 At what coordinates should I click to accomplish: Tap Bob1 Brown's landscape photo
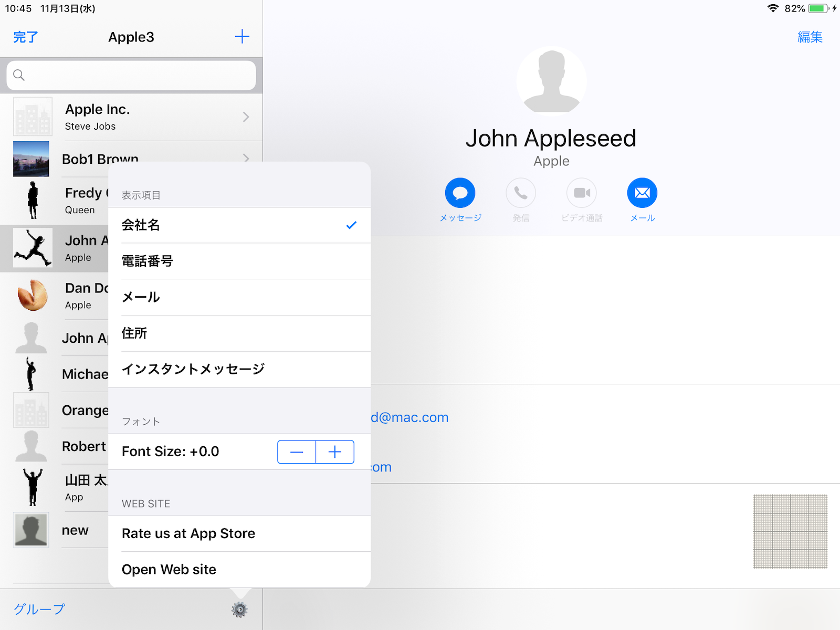coord(31,159)
